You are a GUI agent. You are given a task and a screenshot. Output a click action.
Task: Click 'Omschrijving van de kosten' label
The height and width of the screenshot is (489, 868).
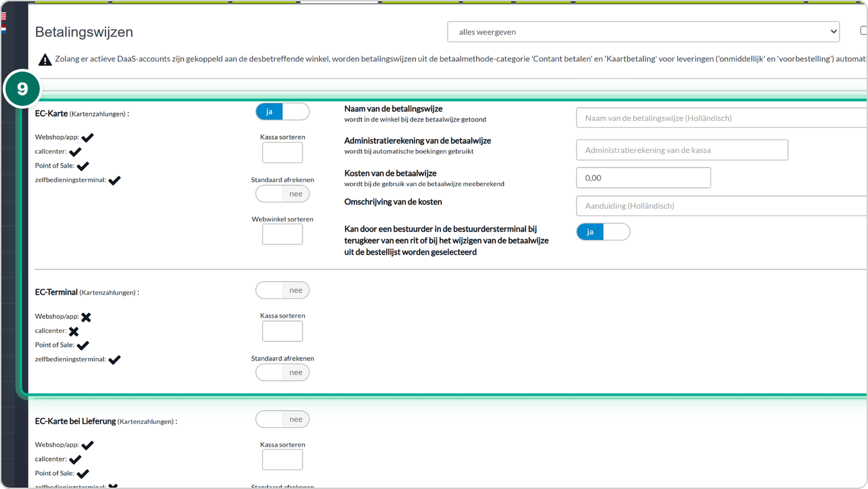[x=393, y=202]
